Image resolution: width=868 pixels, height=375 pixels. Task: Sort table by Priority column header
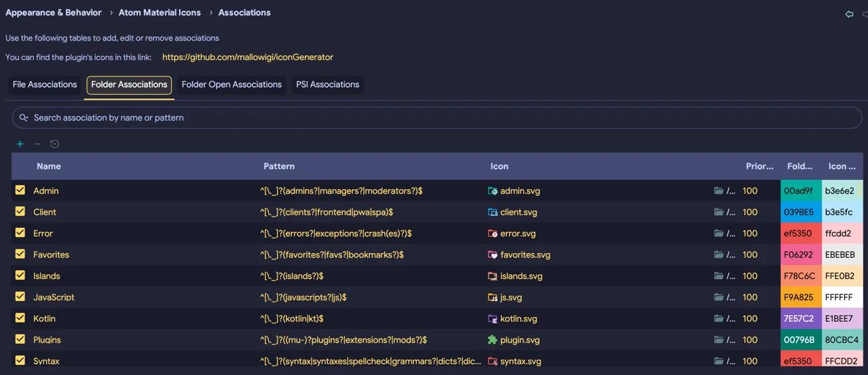[759, 167]
